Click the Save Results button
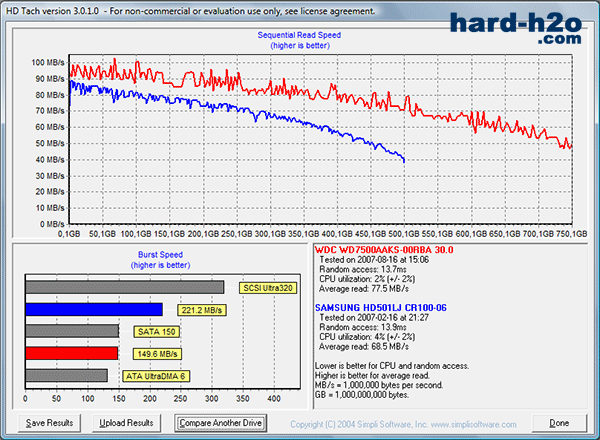Viewport: 600px width, 440px height. click(x=49, y=423)
